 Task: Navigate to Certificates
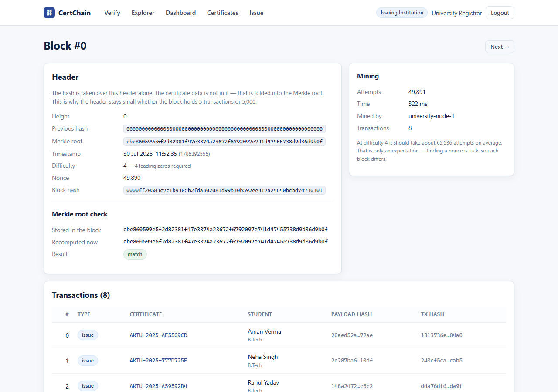[223, 13]
